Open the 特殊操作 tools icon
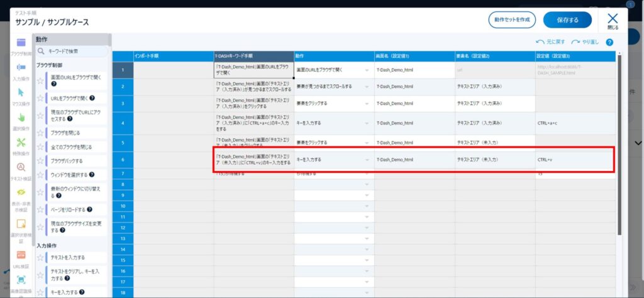This screenshot has width=644, height=298. pyautogui.click(x=21, y=143)
